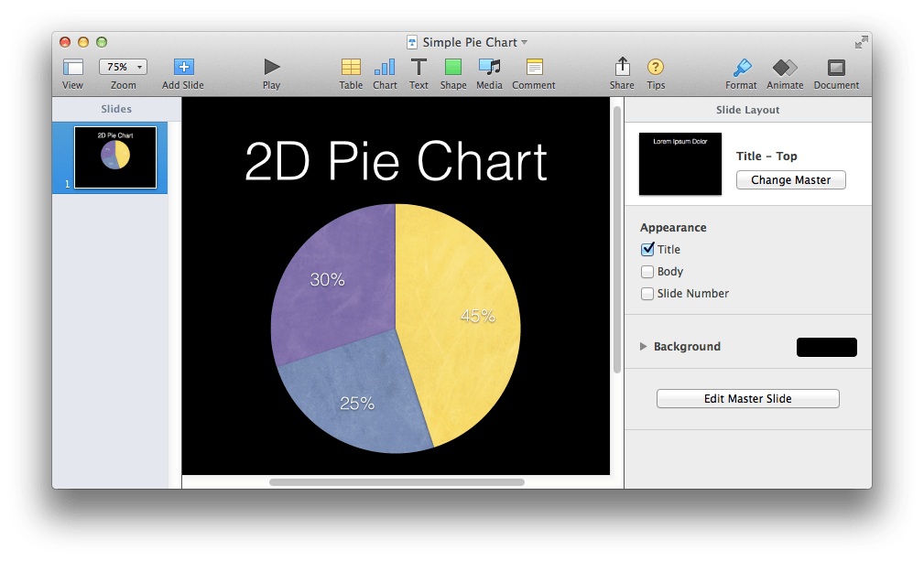Enable the Body appearance option
The image size is (924, 561).
[647, 271]
